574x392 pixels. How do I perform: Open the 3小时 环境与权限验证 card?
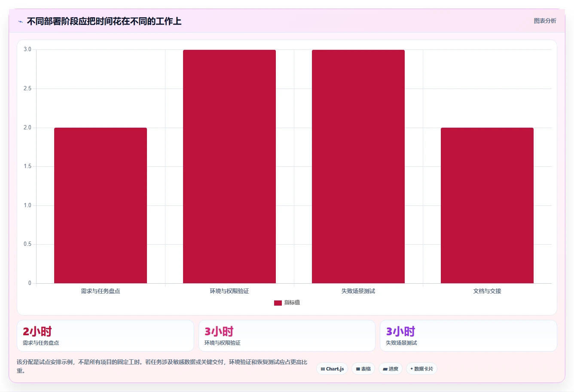287,336
